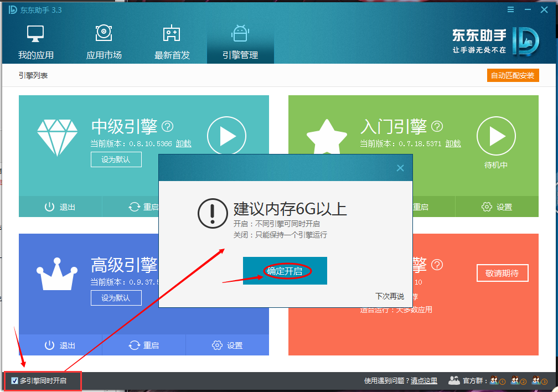Image resolution: width=558 pixels, height=392 pixels.
Task: Start the 中级引擎 with its play button
Action: click(x=226, y=136)
